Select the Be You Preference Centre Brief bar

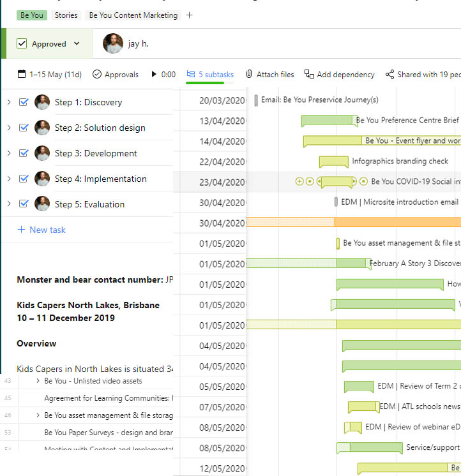click(x=329, y=121)
